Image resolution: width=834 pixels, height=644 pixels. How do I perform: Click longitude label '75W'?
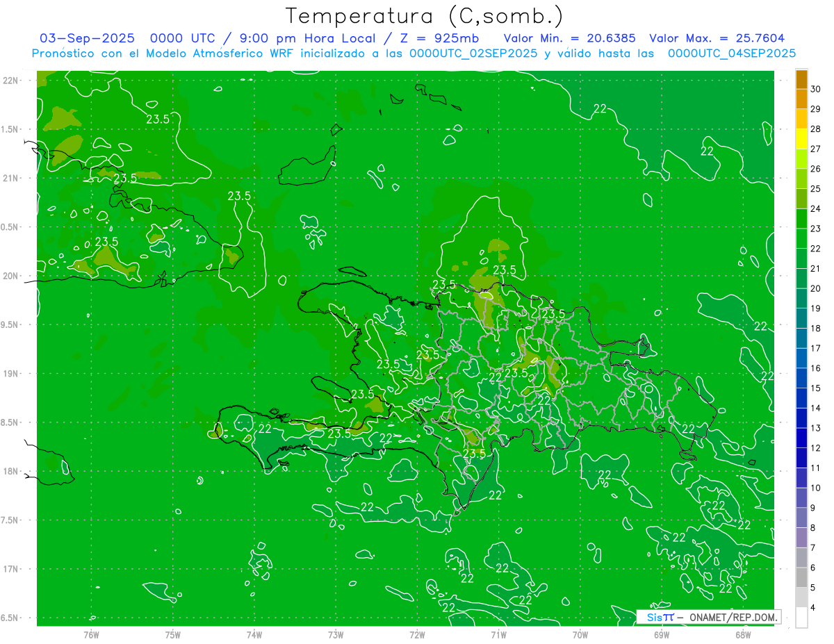click(x=173, y=635)
